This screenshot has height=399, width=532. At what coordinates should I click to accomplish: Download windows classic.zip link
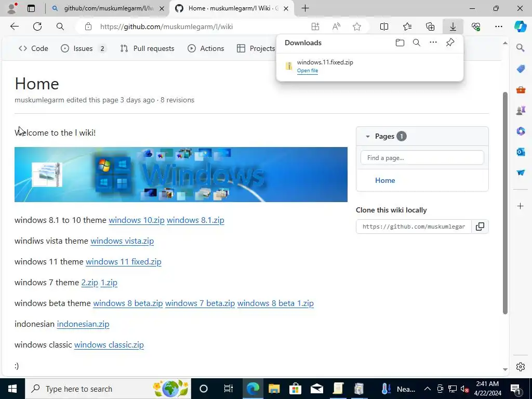(109, 345)
